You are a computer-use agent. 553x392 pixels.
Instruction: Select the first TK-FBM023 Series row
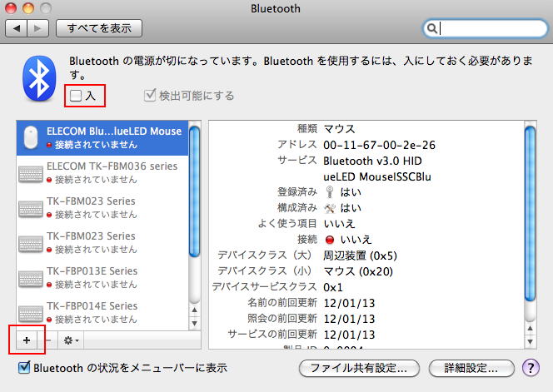(102, 207)
